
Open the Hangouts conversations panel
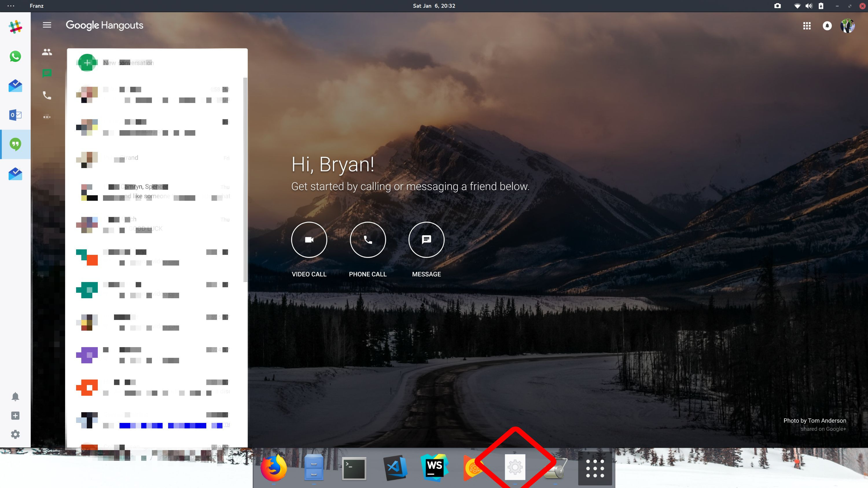(47, 73)
